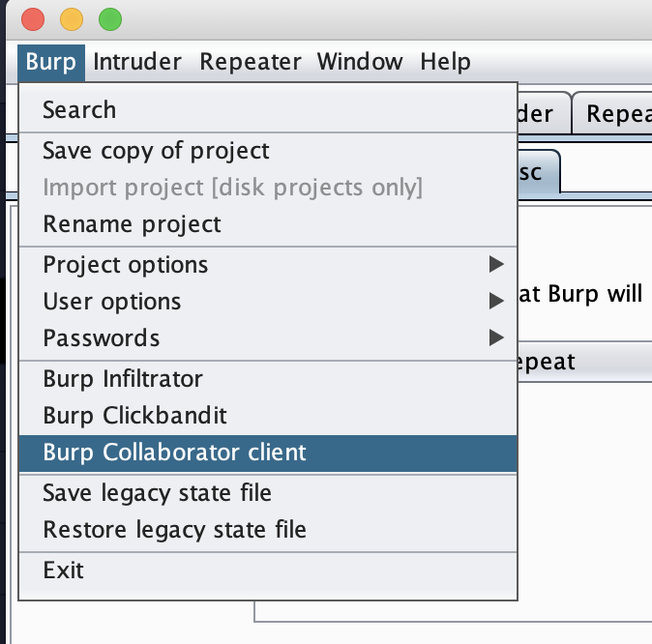Choose Save copy of project
The height and width of the screenshot is (644, 652).
[x=268, y=151]
